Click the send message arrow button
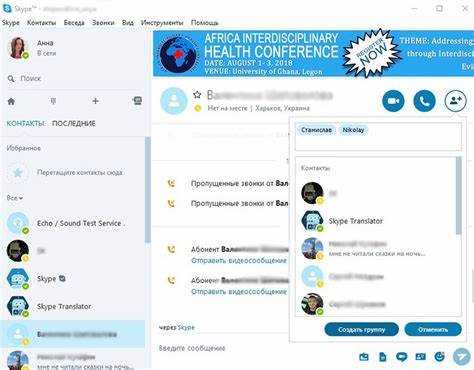 [x=462, y=357]
